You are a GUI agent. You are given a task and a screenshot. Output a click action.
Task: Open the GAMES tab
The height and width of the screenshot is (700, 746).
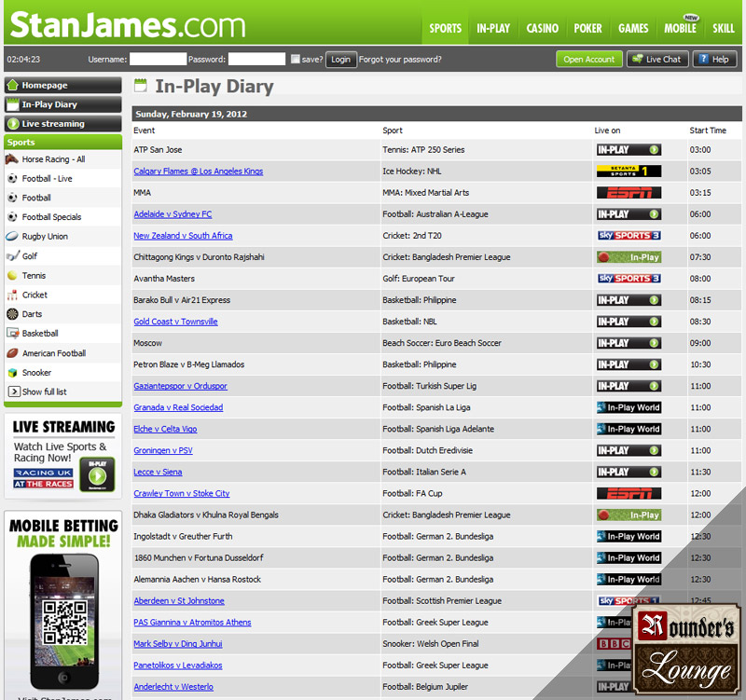633,29
